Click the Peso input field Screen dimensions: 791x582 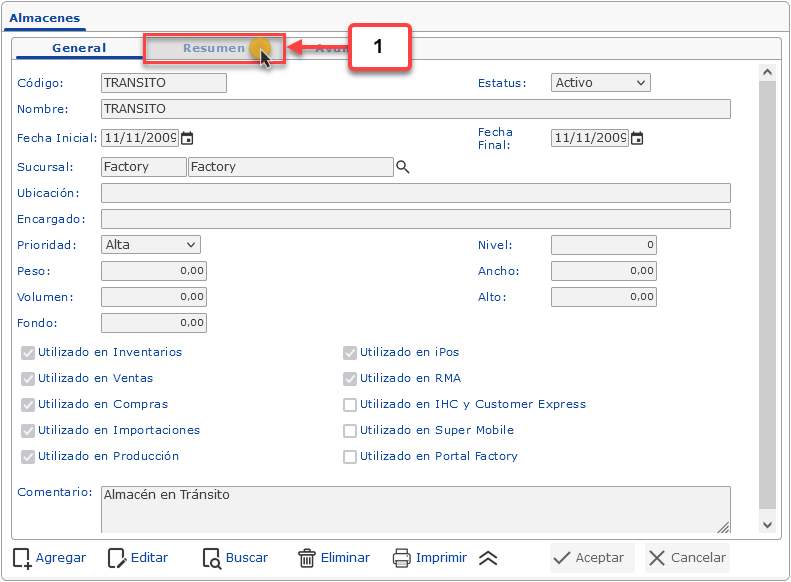pos(154,271)
